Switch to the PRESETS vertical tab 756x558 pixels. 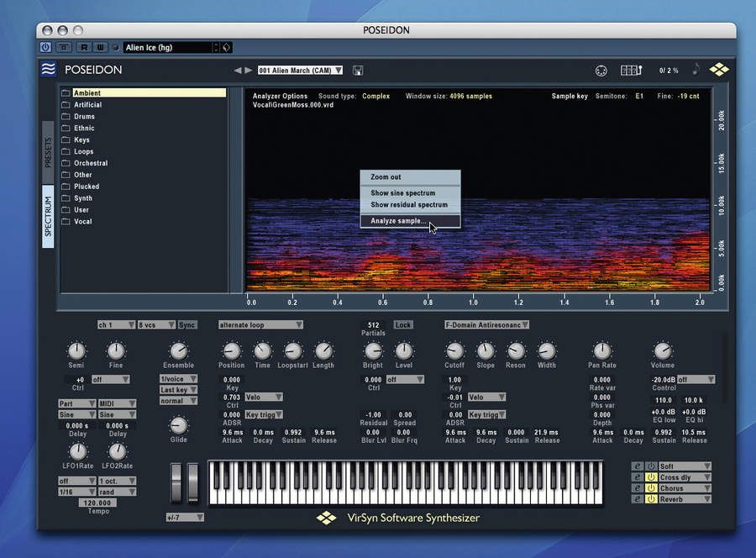coord(48,152)
